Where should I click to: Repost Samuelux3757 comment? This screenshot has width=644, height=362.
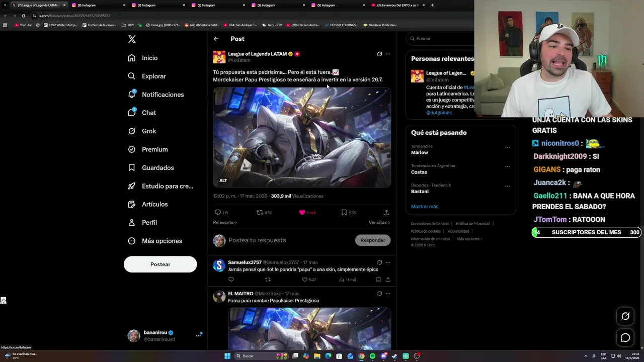[268, 280]
